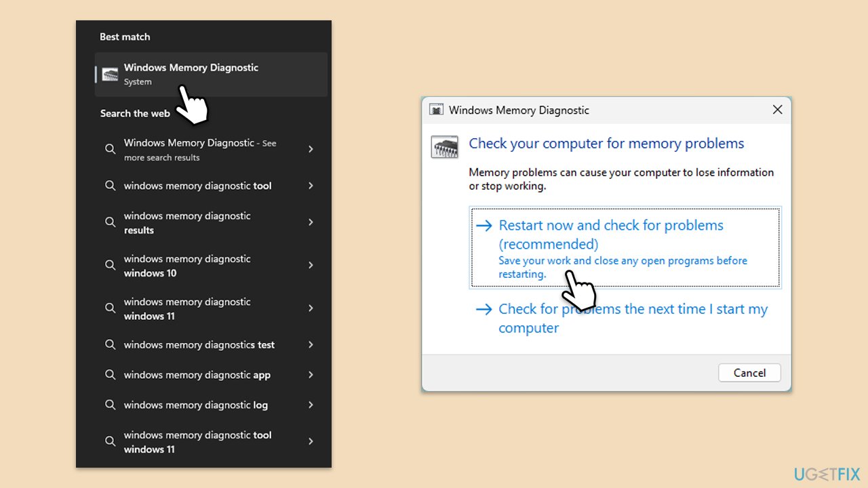Click search icon beside 'windows memory diagnostic results'
The image size is (868, 488).
coord(110,222)
